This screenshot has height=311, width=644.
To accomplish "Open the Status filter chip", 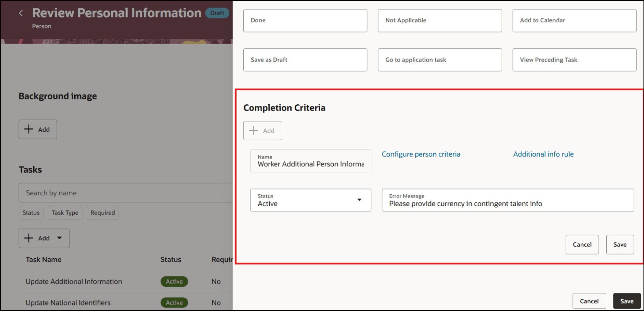I will [x=31, y=213].
